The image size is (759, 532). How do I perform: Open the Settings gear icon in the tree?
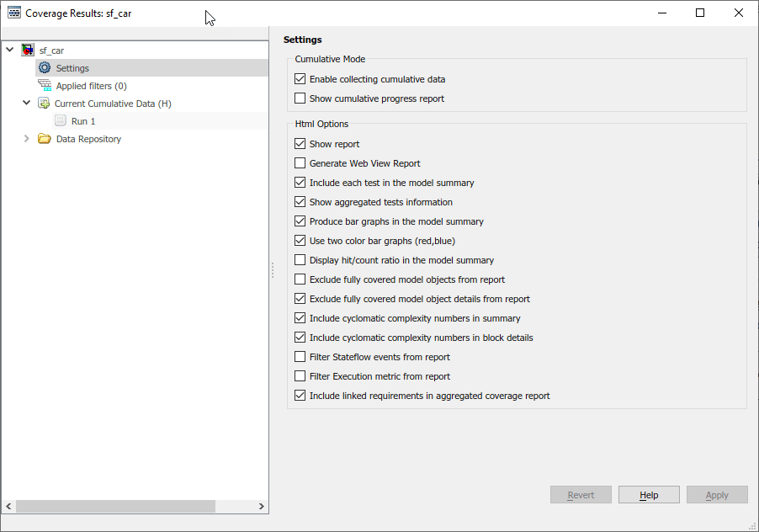45,67
